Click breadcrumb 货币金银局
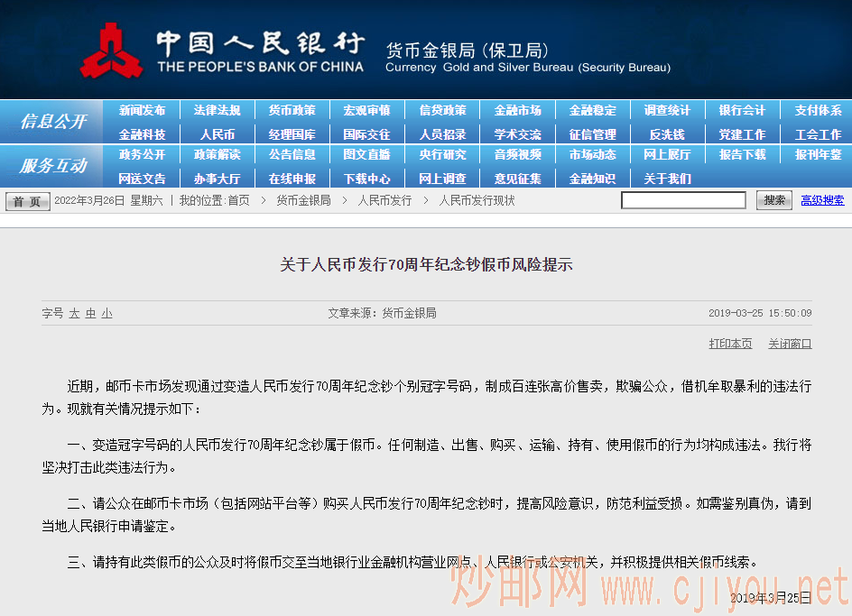 click(x=303, y=200)
